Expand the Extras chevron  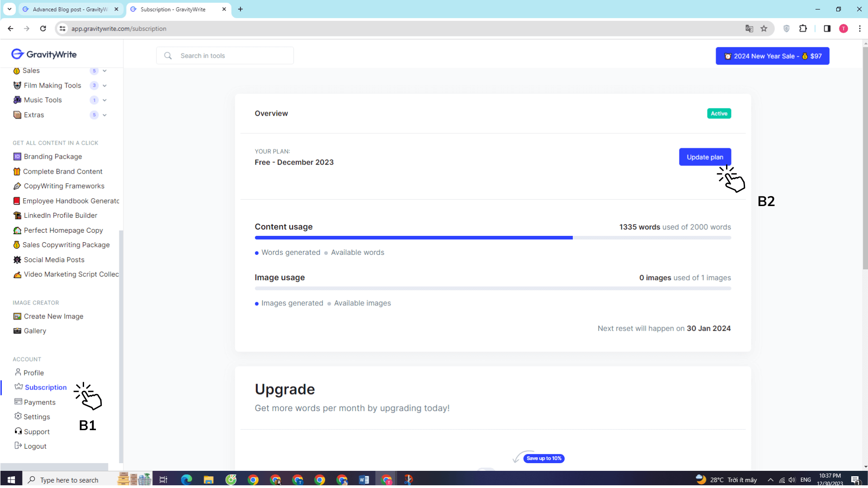point(104,115)
